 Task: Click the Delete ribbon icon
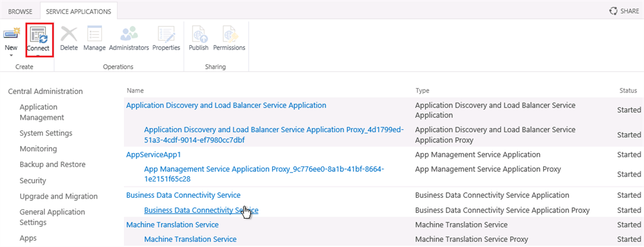[69, 34]
